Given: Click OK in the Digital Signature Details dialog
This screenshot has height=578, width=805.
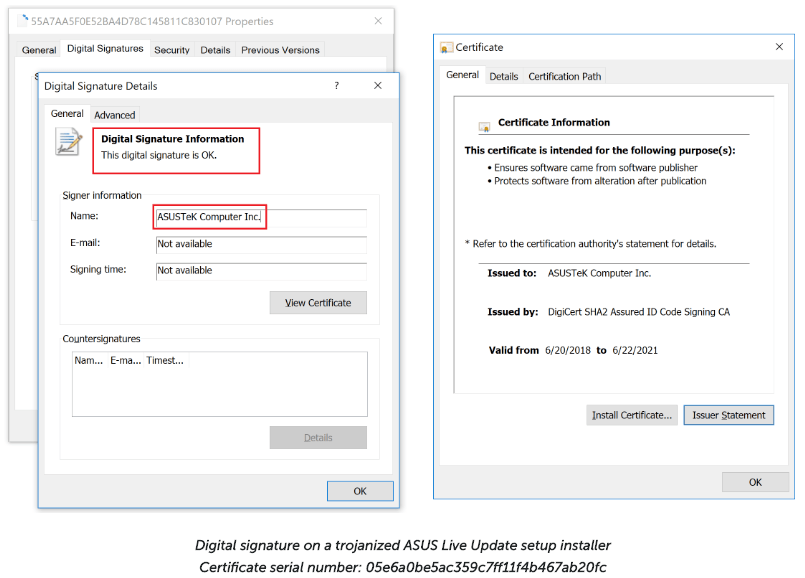Looking at the screenshot, I should point(359,490).
